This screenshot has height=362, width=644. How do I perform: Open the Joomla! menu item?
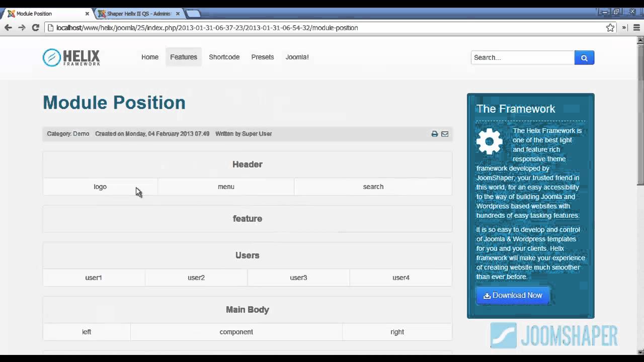tap(297, 57)
